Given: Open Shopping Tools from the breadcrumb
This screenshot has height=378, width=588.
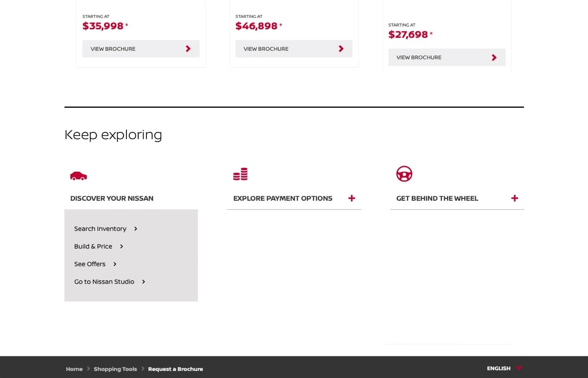Looking at the screenshot, I should coord(115,369).
